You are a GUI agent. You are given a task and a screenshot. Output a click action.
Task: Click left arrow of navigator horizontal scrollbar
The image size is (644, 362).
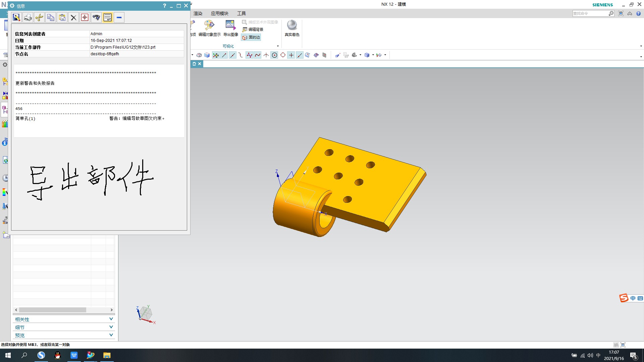tap(16, 310)
